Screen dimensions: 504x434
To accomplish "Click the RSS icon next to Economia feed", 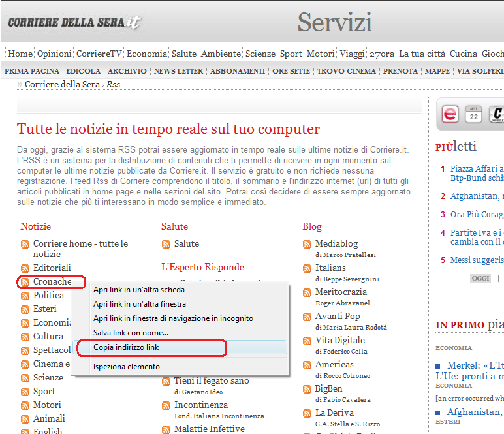I will coord(25,323).
